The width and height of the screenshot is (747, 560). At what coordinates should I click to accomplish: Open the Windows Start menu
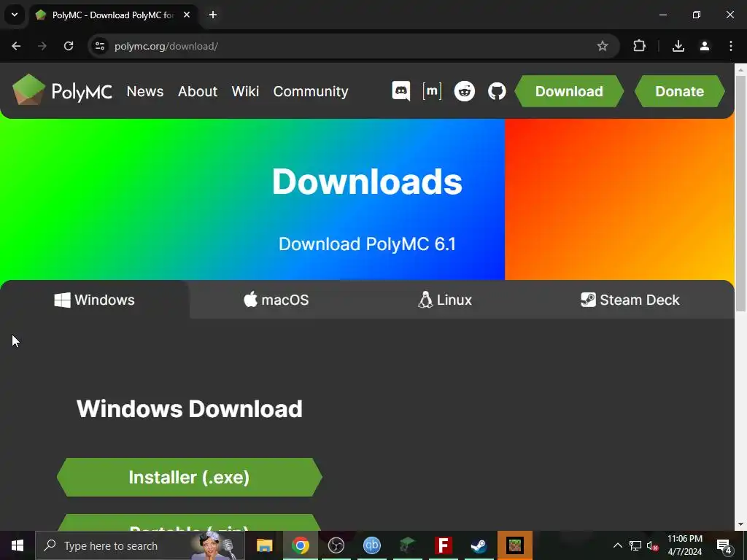18,545
